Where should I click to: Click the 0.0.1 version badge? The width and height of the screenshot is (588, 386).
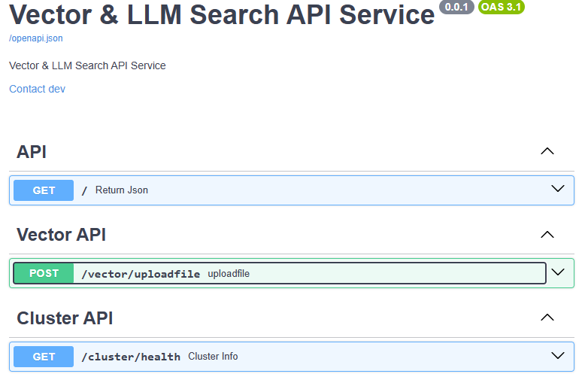point(456,7)
